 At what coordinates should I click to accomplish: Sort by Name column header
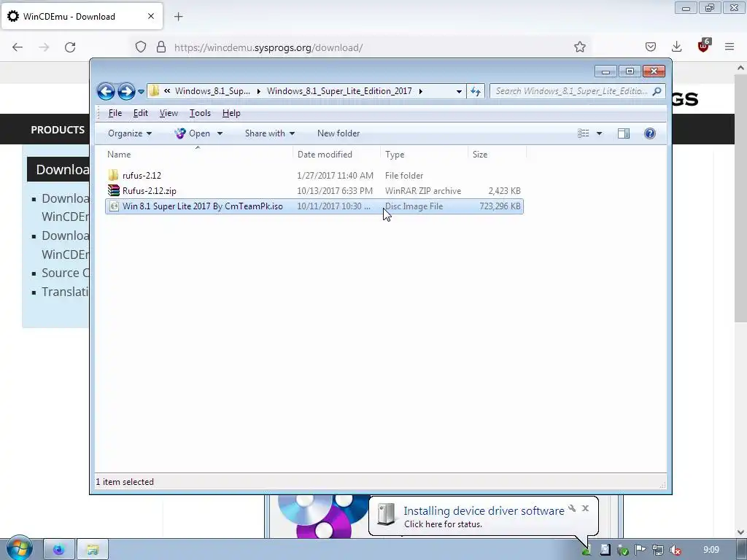point(198,155)
